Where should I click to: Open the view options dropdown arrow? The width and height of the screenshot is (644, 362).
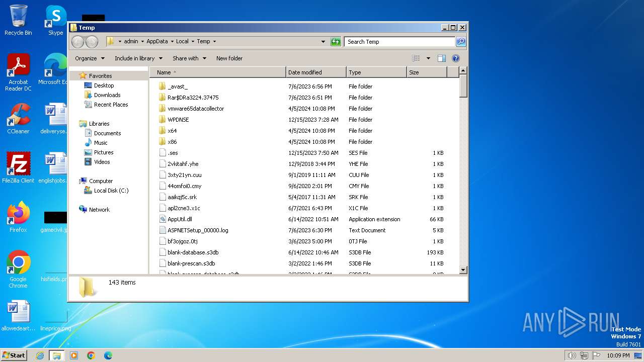(428, 58)
